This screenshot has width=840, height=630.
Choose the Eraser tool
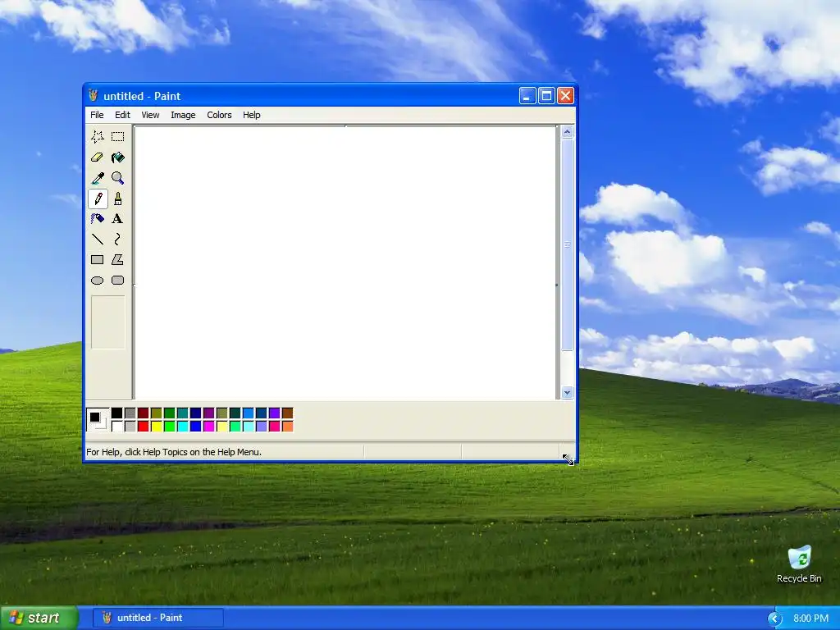click(x=98, y=157)
